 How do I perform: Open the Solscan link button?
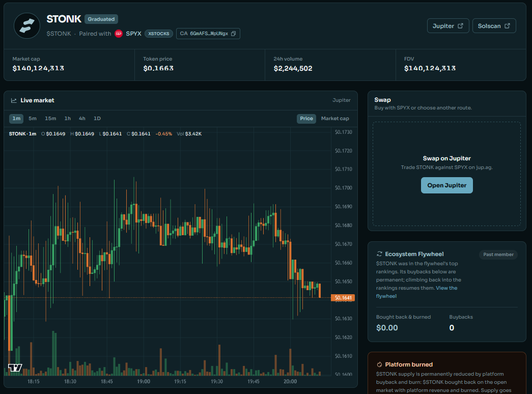(x=494, y=26)
